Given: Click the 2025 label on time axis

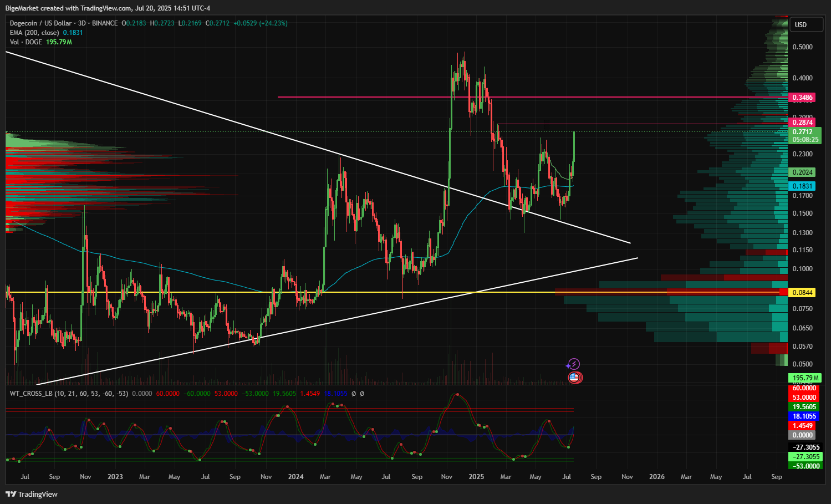Looking at the screenshot, I should tap(476, 477).
